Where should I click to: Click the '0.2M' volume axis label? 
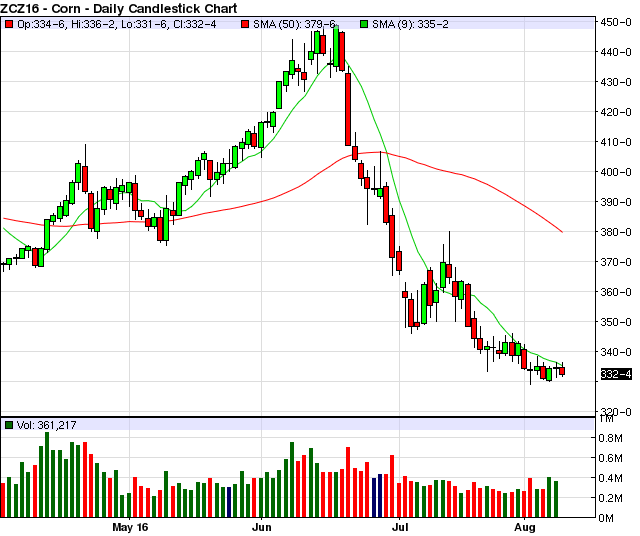tap(611, 498)
